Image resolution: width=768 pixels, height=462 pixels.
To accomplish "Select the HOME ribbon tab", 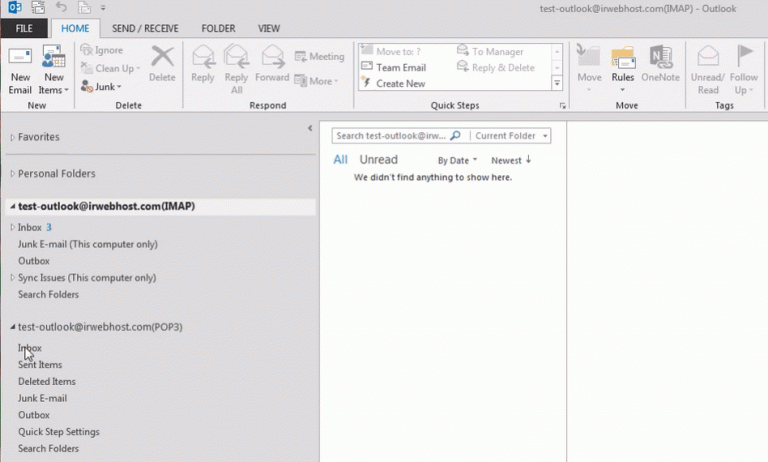I will pyautogui.click(x=75, y=28).
